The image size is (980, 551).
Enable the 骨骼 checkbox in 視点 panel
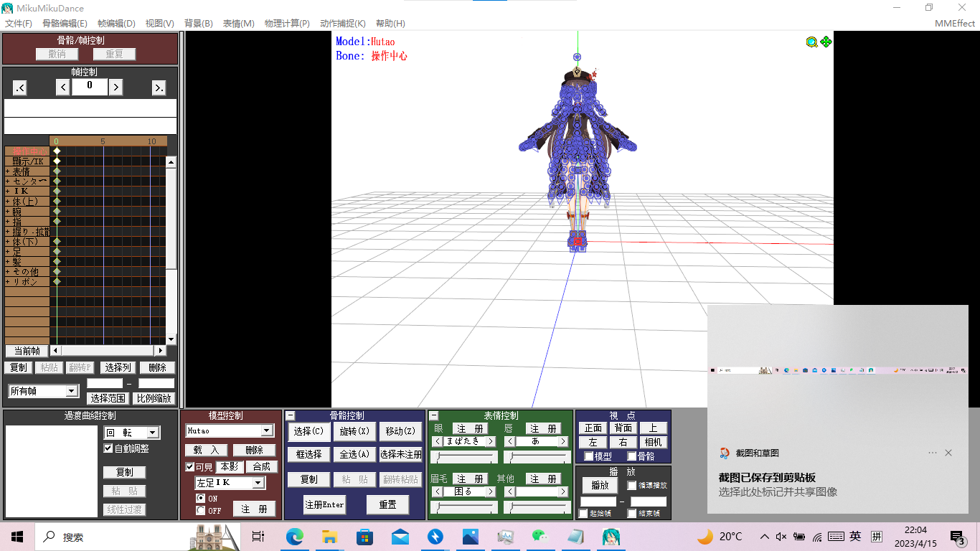(632, 456)
